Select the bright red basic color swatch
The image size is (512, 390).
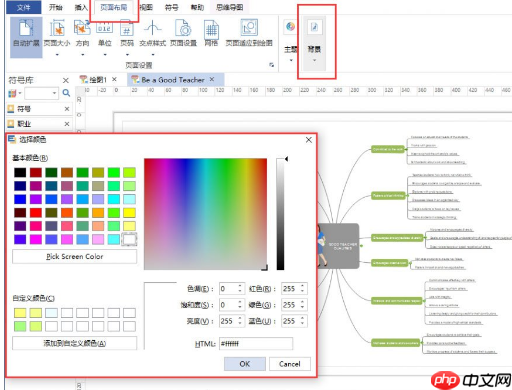tap(36, 212)
